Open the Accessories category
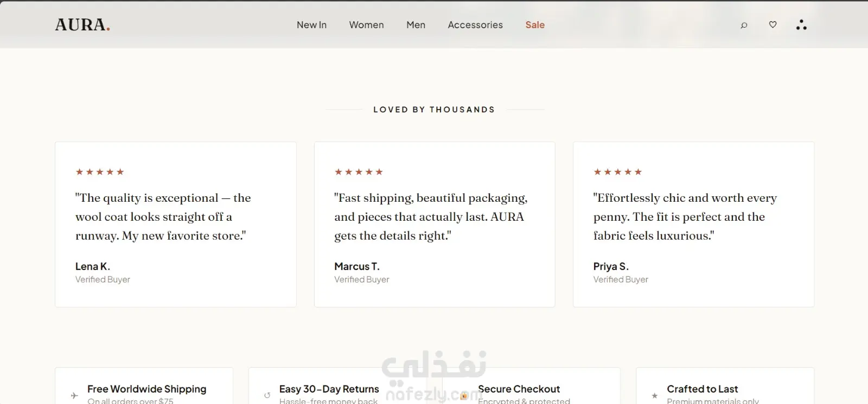This screenshot has width=868, height=404. (475, 25)
